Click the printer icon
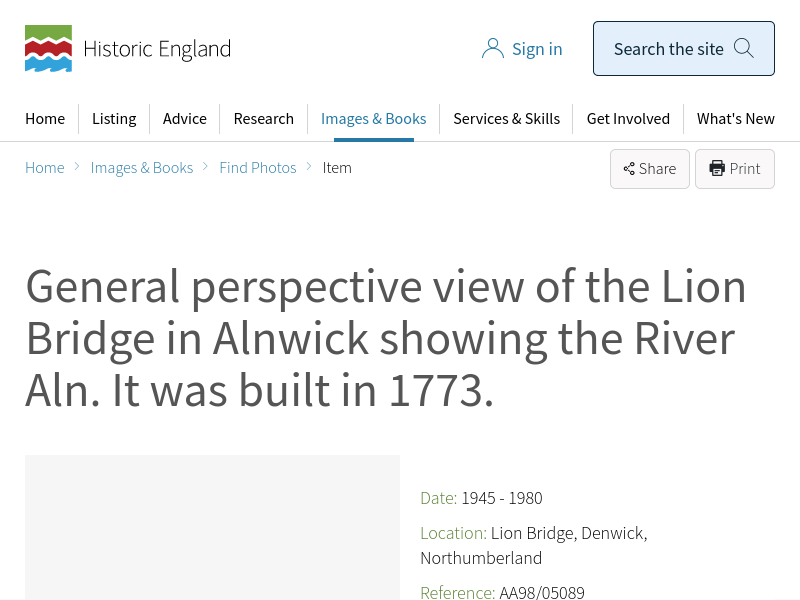 (717, 168)
